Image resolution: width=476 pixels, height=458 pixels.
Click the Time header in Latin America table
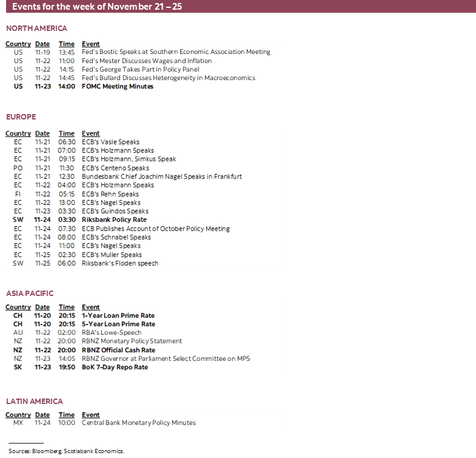tap(67, 415)
